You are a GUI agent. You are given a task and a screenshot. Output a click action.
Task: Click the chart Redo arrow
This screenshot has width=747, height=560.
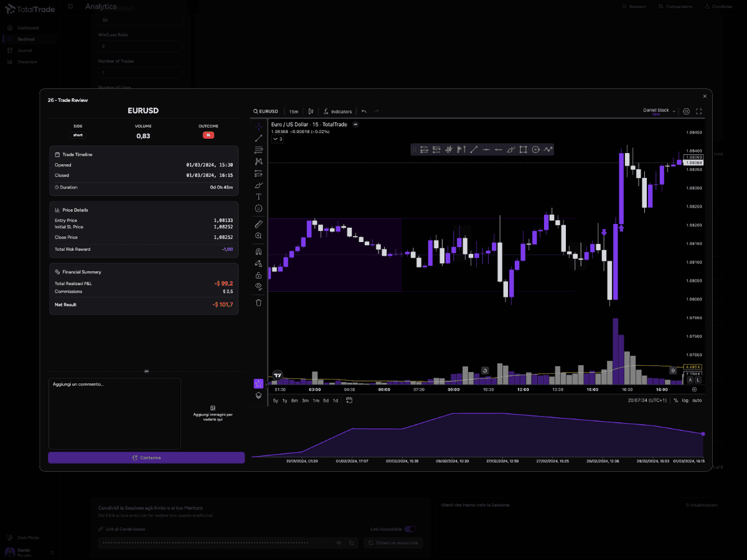click(376, 111)
